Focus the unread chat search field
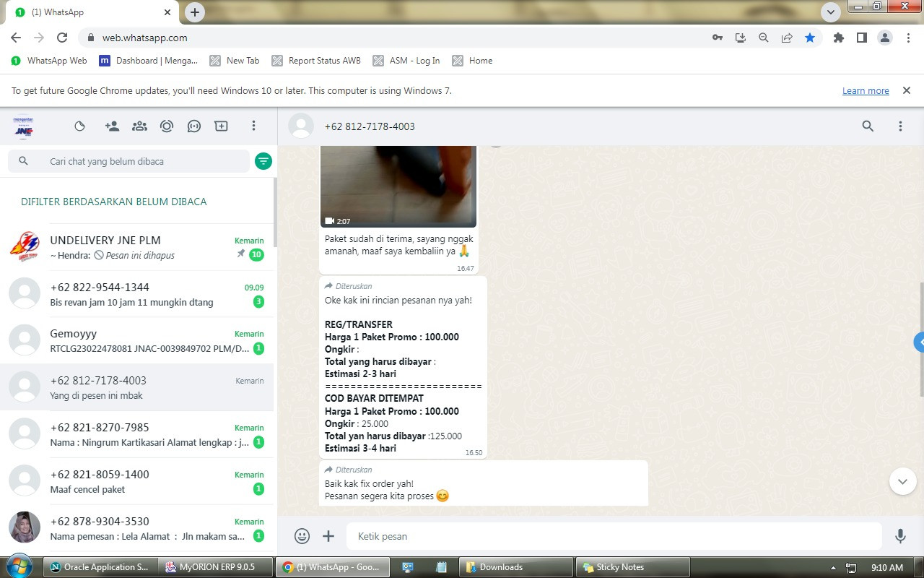 coord(128,161)
